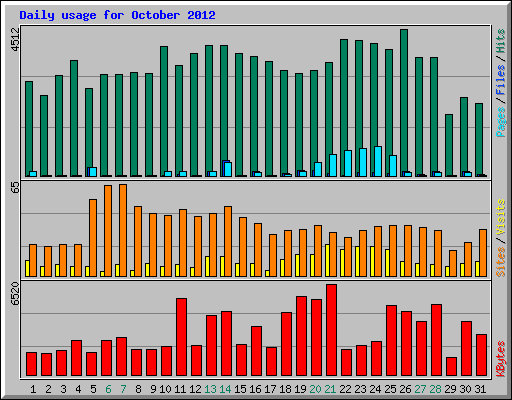Screen dimensions: 512x400
Task: Select the orange bar for day 29
Action: click(x=453, y=263)
